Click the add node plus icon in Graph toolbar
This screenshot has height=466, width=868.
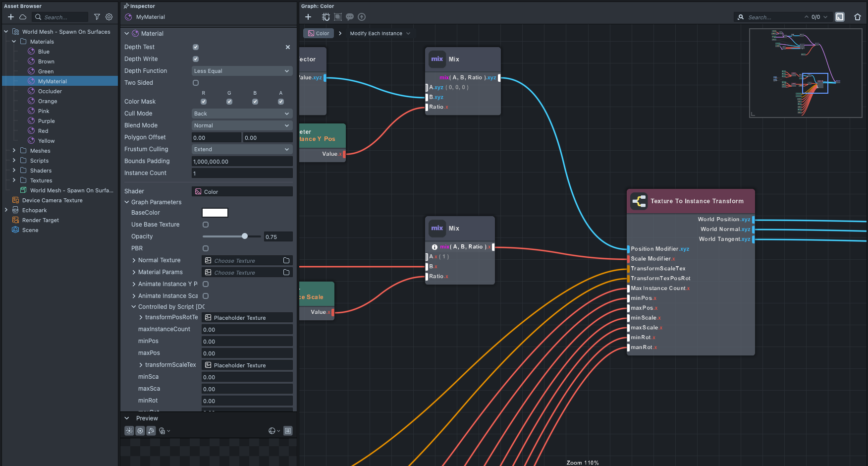pos(308,17)
